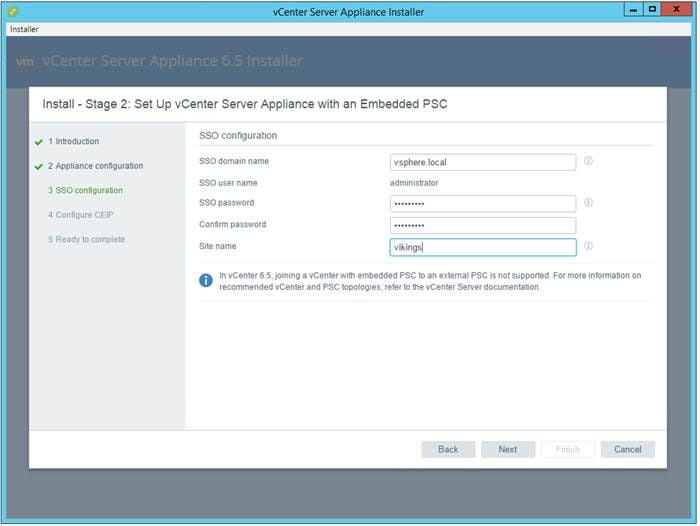Click the info icon beside SSO domain name
The height and width of the screenshot is (526, 700).
pyautogui.click(x=588, y=161)
